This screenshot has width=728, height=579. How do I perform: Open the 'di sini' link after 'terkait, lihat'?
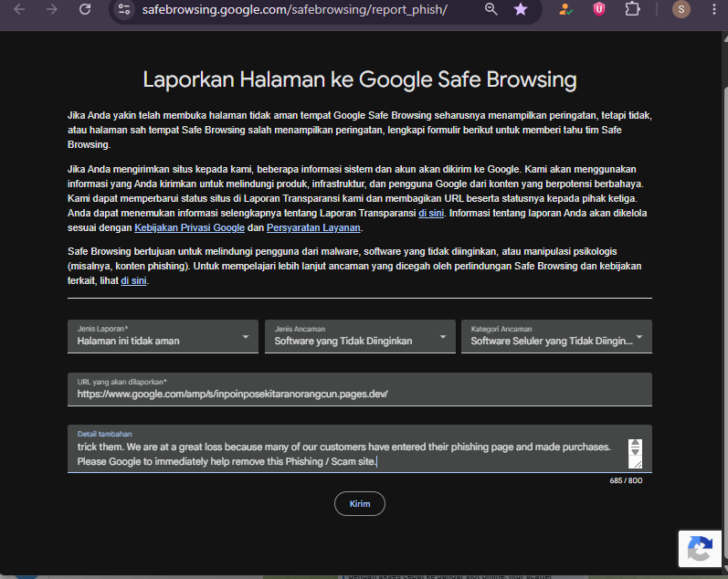133,280
